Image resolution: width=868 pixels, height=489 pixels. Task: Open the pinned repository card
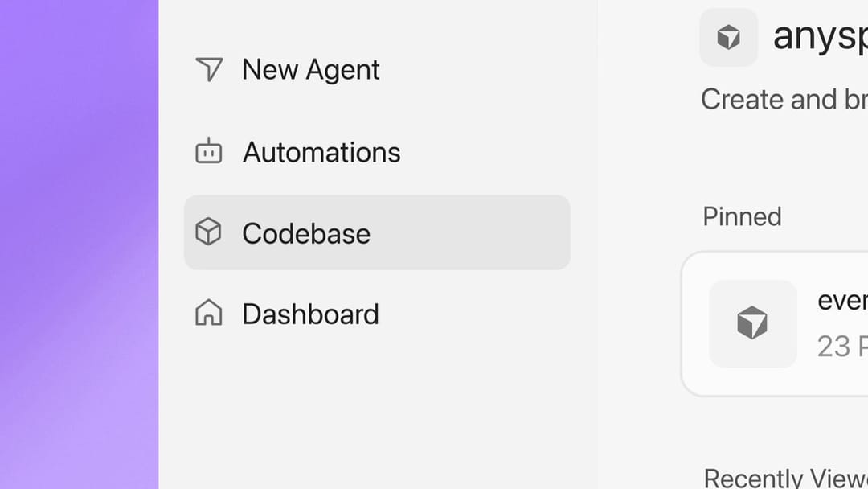(775, 324)
